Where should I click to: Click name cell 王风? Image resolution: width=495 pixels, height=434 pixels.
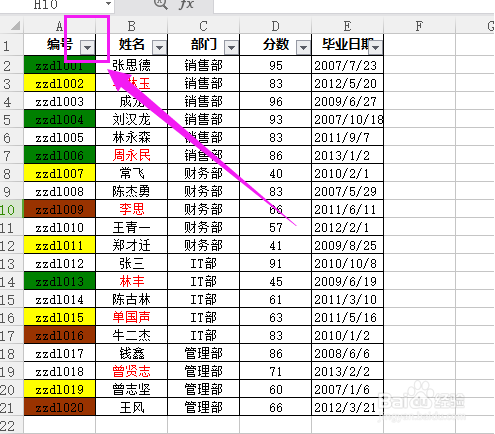[132, 408]
